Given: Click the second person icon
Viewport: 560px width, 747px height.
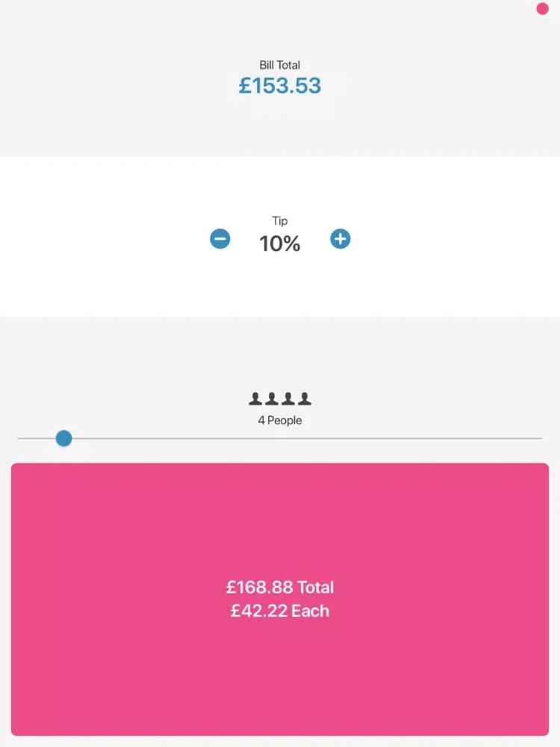Looking at the screenshot, I should click(272, 399).
